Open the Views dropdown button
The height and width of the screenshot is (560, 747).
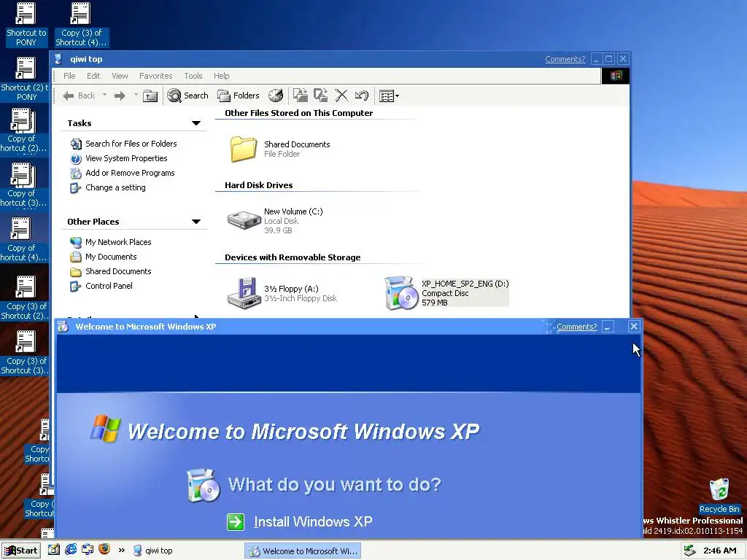coord(390,96)
